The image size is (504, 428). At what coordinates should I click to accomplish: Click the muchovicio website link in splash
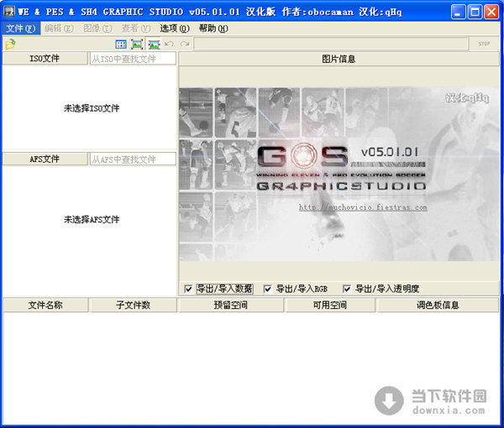point(363,207)
